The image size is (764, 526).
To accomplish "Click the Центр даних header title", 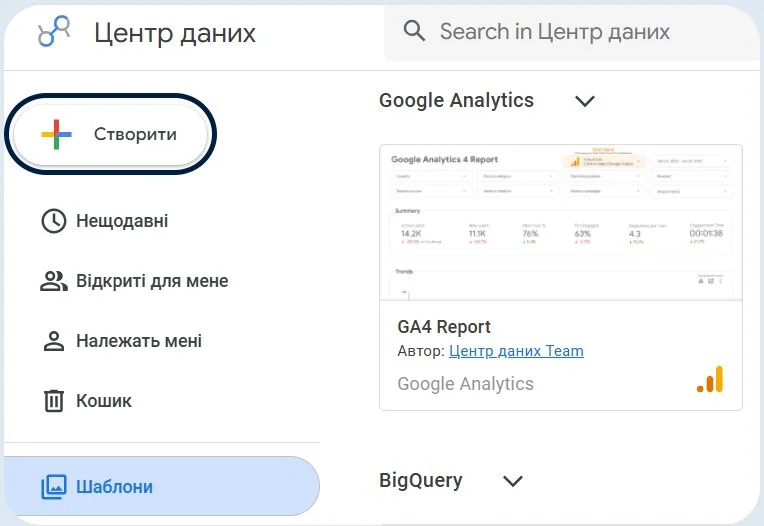I will (x=175, y=34).
